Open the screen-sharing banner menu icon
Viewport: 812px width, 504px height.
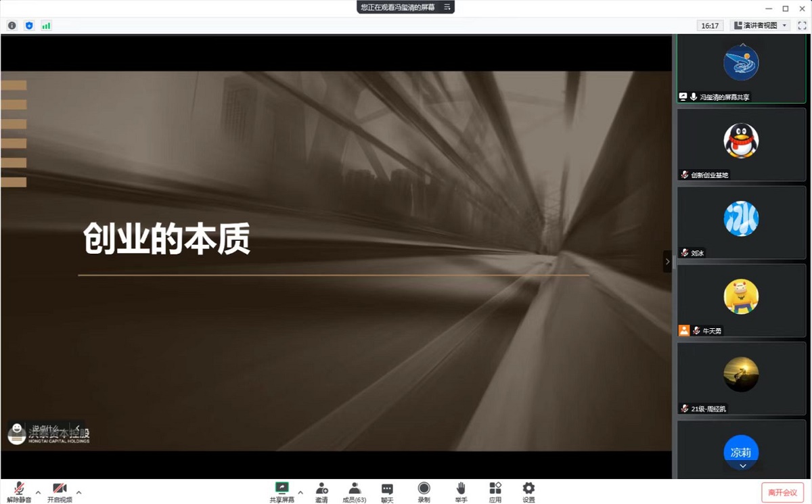click(x=447, y=7)
